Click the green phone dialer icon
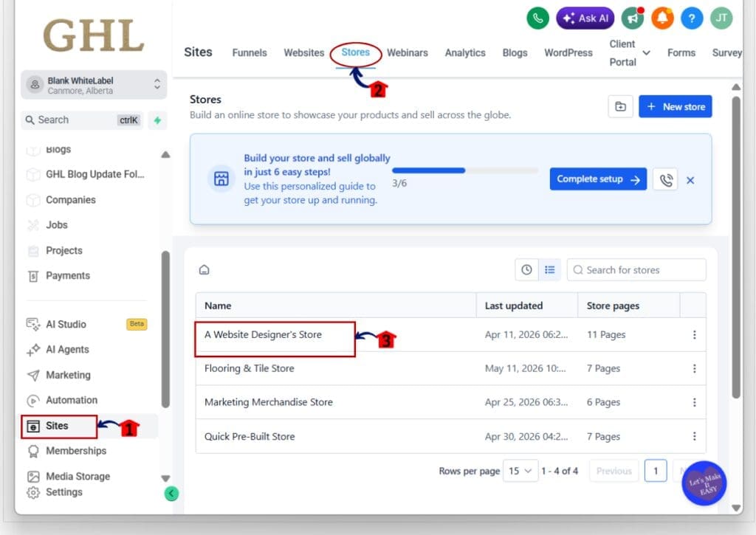 537,18
